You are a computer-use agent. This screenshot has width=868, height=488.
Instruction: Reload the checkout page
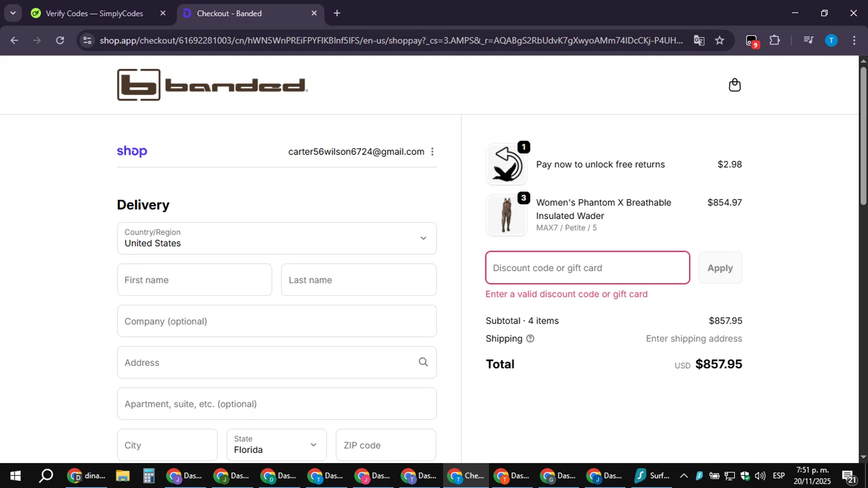[60, 40]
